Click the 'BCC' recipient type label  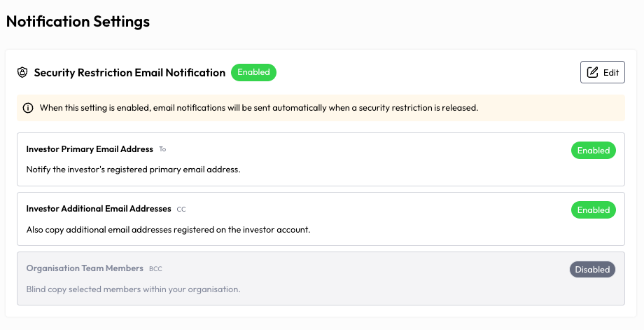coord(155,269)
